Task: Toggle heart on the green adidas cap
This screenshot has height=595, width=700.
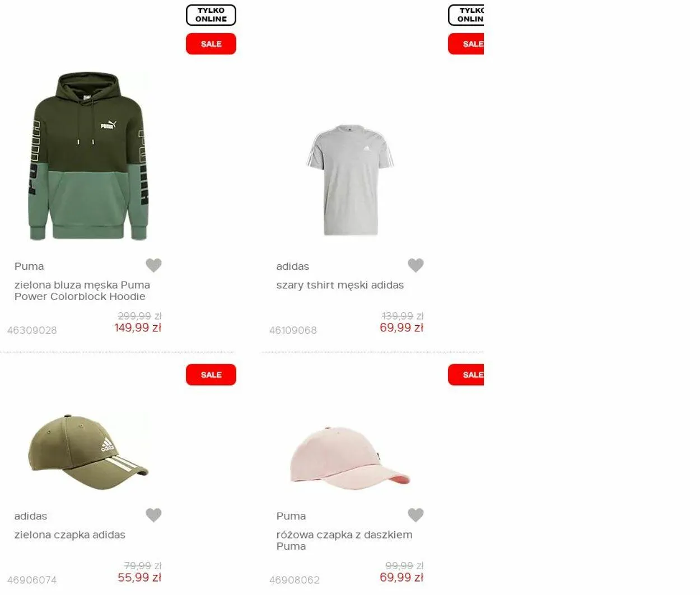Action: 153,515
